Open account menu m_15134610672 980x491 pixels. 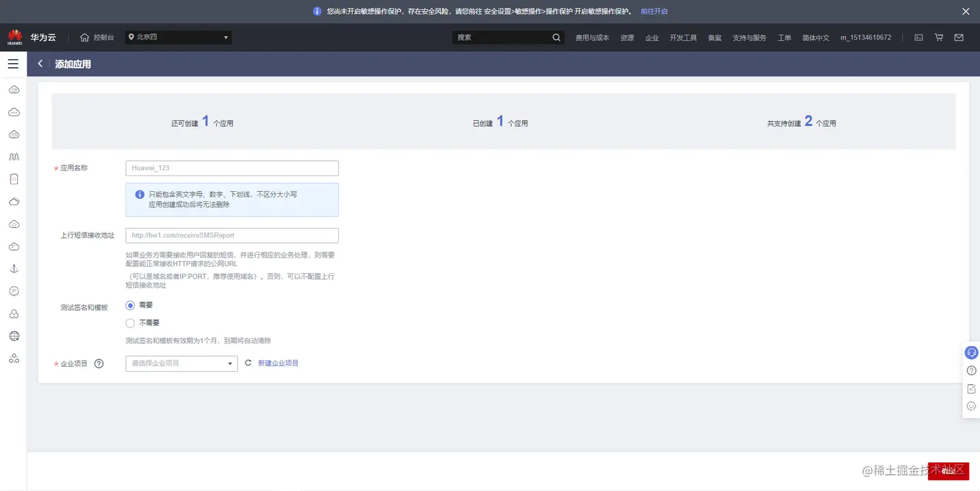[x=865, y=38]
